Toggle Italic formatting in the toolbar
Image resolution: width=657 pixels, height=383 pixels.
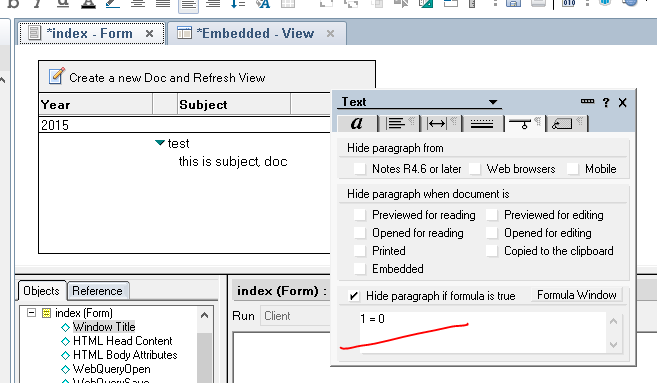38,3
